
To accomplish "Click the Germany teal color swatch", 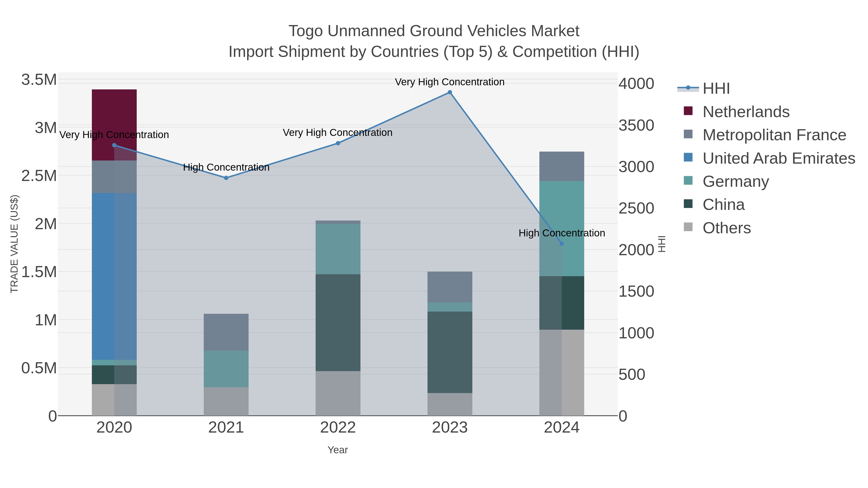I will (688, 180).
